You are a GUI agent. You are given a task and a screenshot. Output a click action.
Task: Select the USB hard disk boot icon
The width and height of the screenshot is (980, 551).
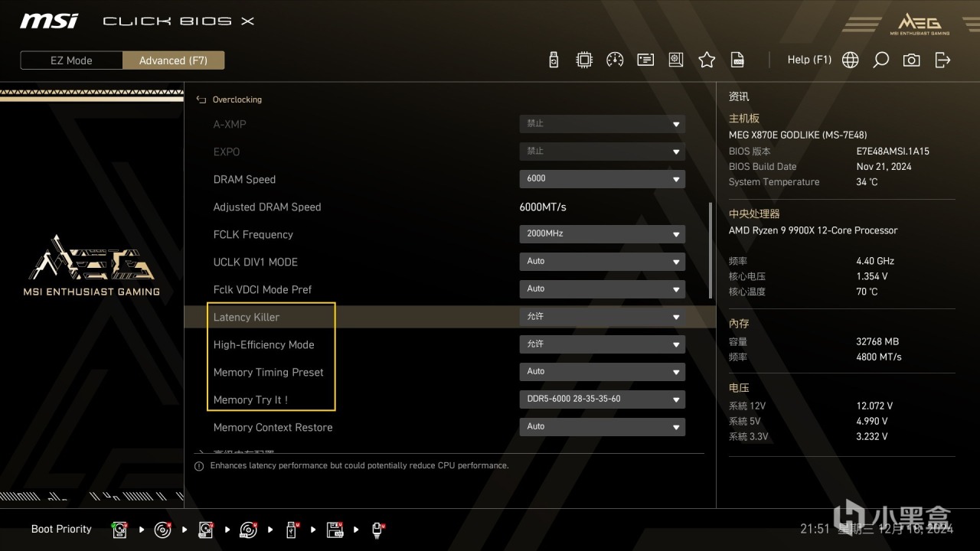pyautogui.click(x=206, y=530)
